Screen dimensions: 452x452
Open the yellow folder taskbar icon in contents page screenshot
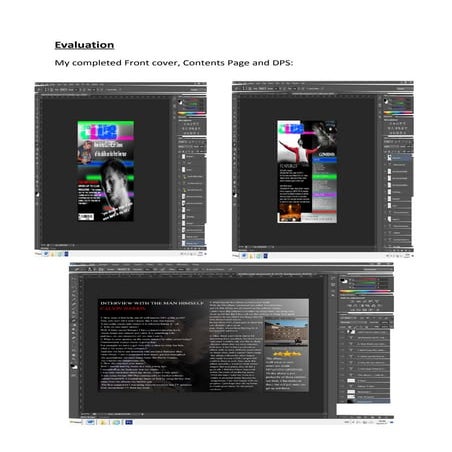[x=252, y=256]
